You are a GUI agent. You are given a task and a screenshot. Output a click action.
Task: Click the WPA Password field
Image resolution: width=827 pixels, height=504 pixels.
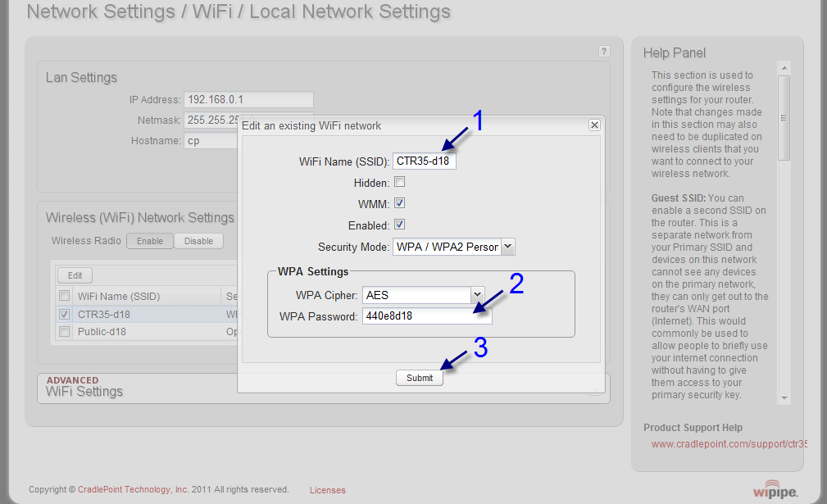[x=427, y=316]
